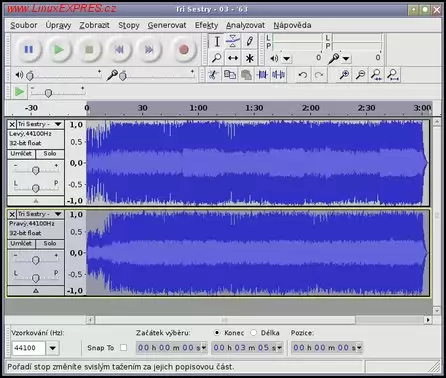Mute the Pravý track with Umlčet
The width and height of the screenshot is (446, 378).
[21, 244]
